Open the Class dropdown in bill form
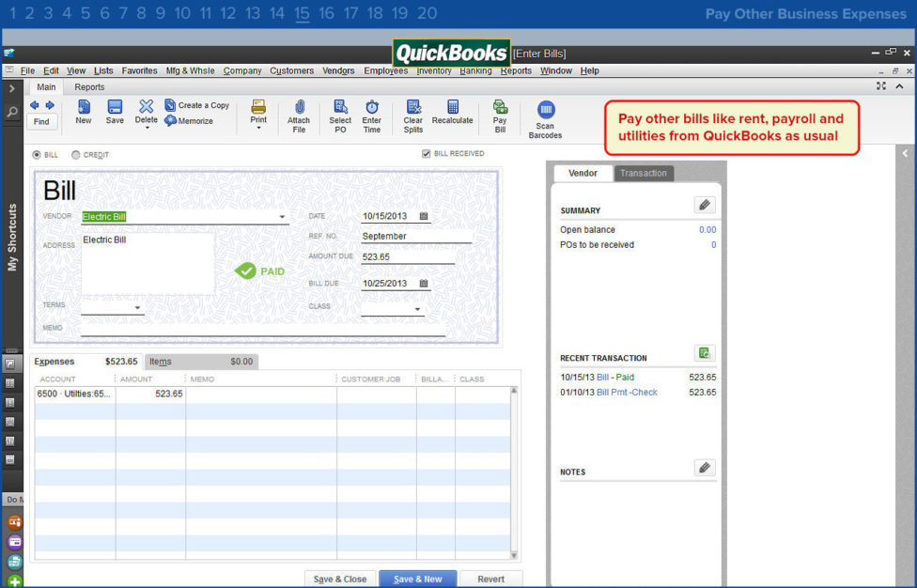917x588 pixels. pyautogui.click(x=417, y=309)
